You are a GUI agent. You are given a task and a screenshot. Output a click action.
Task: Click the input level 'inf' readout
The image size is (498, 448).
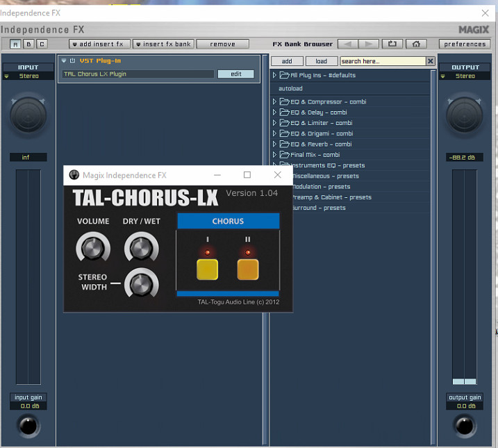pyautogui.click(x=28, y=157)
